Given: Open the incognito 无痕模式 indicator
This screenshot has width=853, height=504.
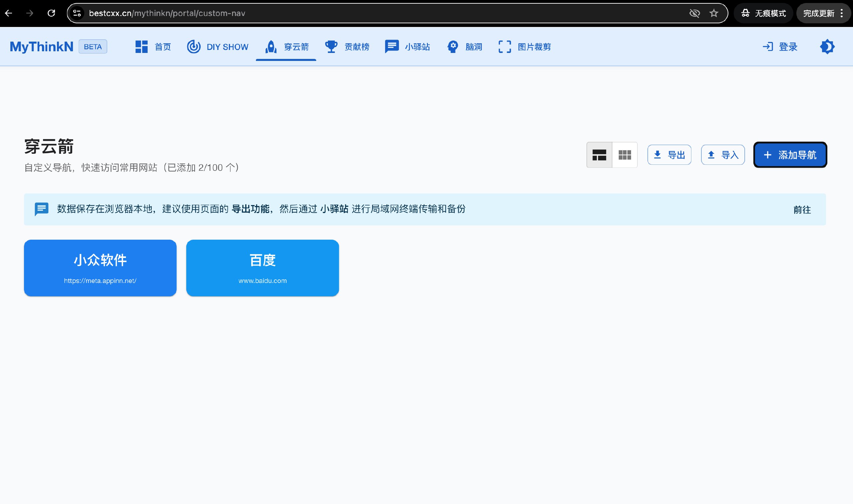Looking at the screenshot, I should [763, 13].
